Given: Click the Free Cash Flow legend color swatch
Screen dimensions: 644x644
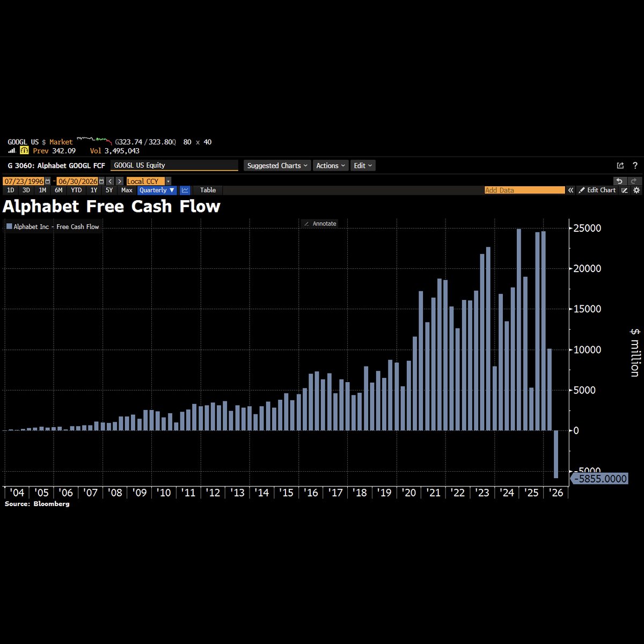Looking at the screenshot, I should [x=9, y=226].
